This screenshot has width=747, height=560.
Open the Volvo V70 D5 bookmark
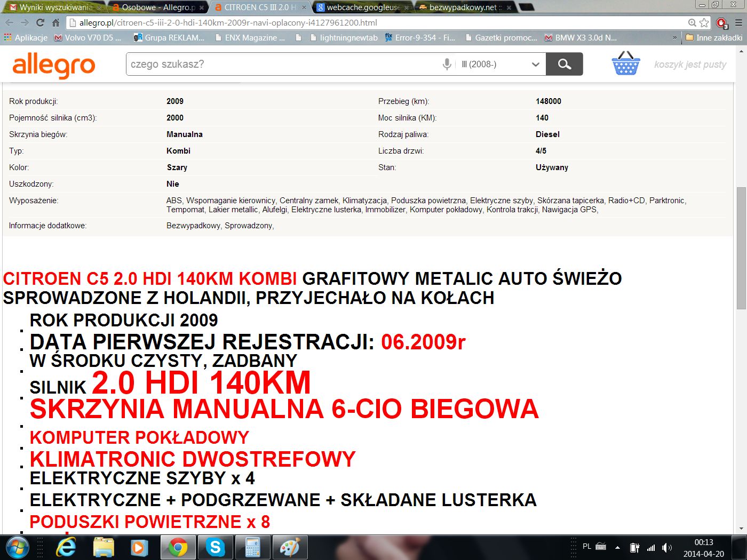click(88, 38)
